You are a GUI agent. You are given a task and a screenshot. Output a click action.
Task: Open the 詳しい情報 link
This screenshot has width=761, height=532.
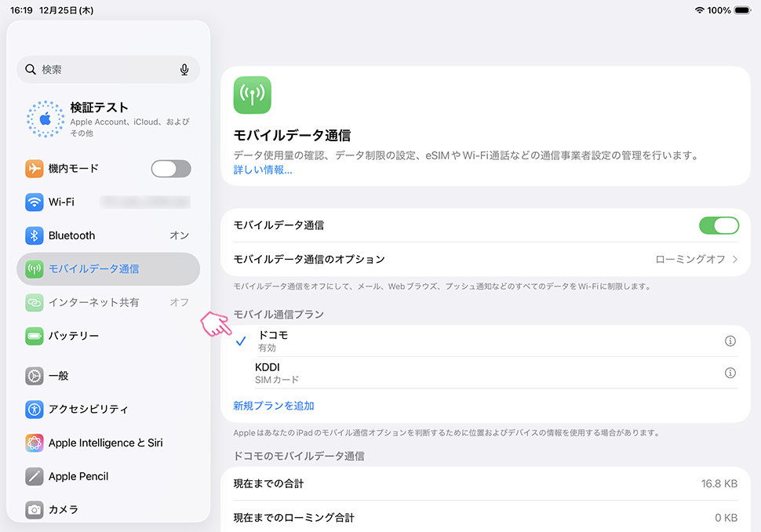point(263,169)
